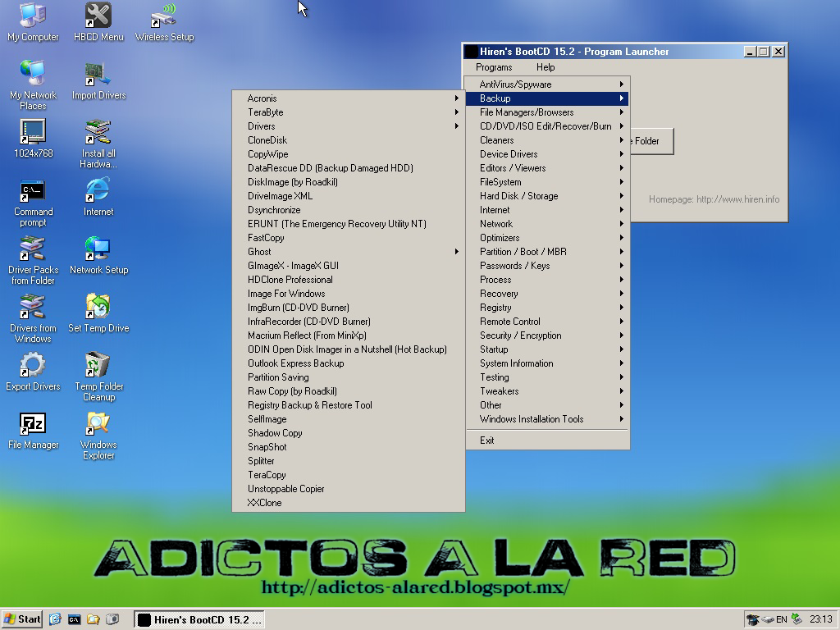
Task: Select Import Drivers desktop icon
Action: (98, 81)
